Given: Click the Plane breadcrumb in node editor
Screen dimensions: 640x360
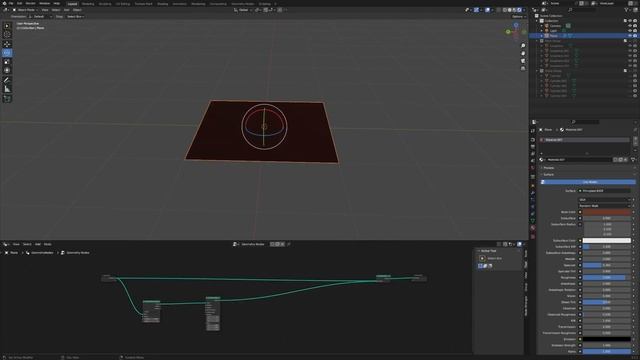Looking at the screenshot, I should (x=12, y=253).
